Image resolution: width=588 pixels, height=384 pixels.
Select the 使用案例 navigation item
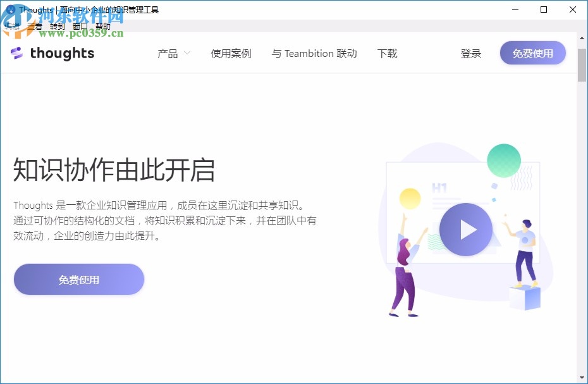231,54
